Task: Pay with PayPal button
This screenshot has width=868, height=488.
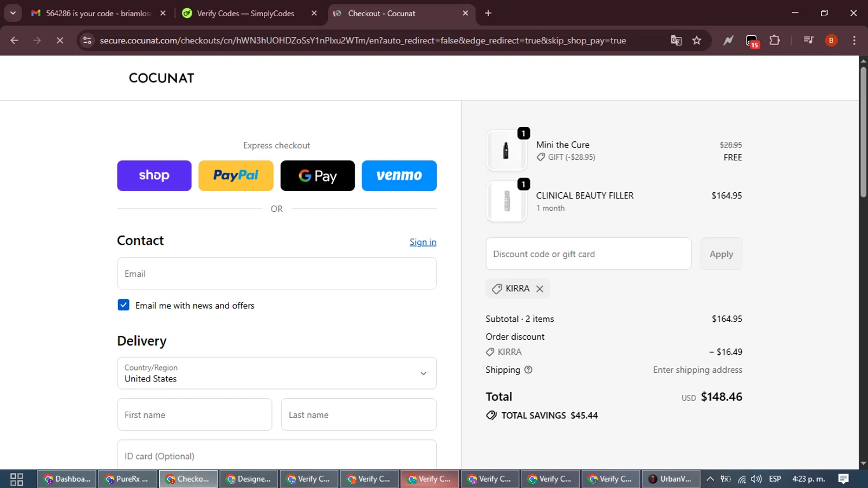Action: [236, 175]
